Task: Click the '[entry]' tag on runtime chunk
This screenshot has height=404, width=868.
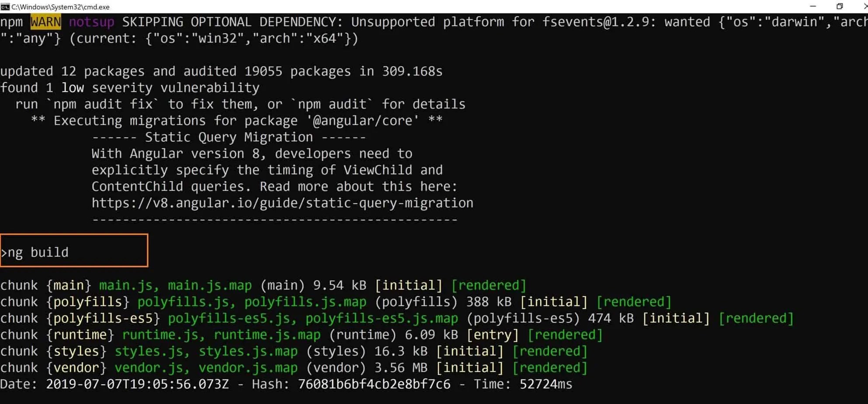Action: [492, 334]
